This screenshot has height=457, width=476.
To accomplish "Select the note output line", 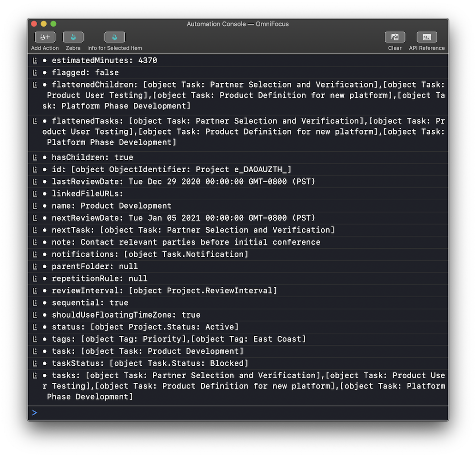I will 186,242.
